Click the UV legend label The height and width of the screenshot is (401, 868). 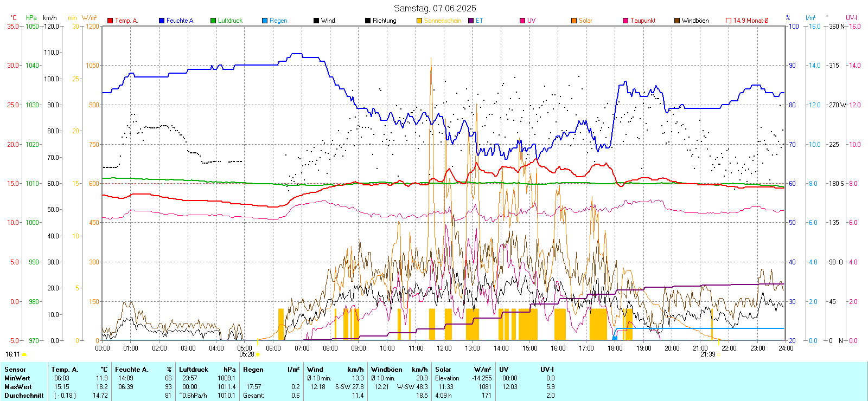531,21
